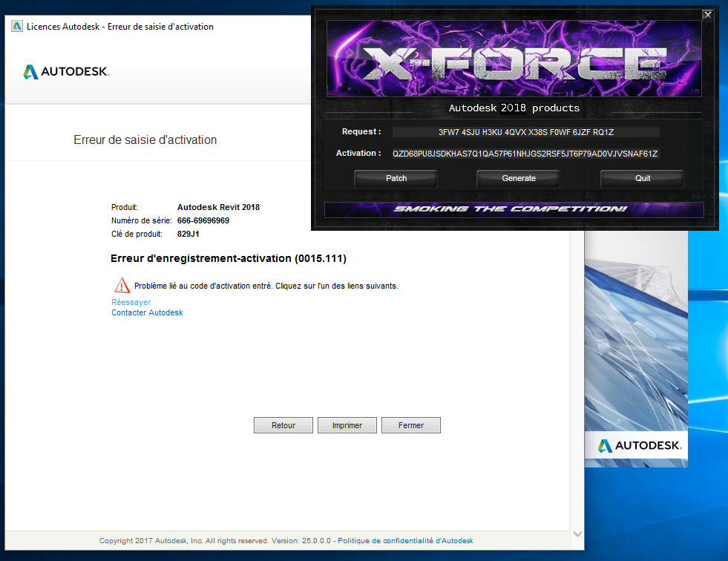Click the Imprimer button
This screenshot has width=728, height=561.
pos(347,425)
